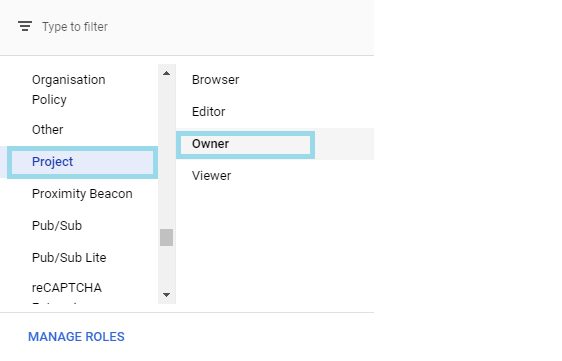Screen dimensions: 562x361
Task: Click scrollbar track below the thumb
Action: pos(166,266)
